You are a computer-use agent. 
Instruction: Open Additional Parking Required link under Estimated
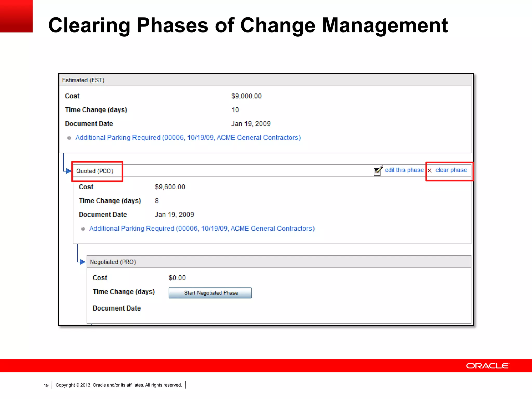(188, 137)
